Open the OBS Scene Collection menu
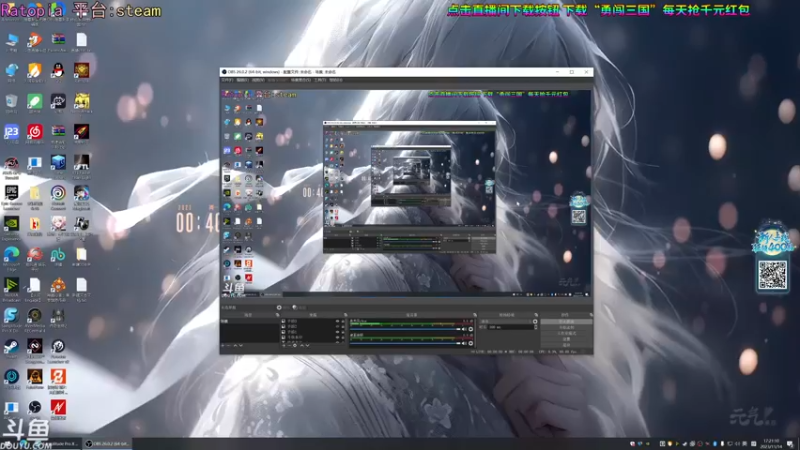The height and width of the screenshot is (450, 800). [301, 80]
